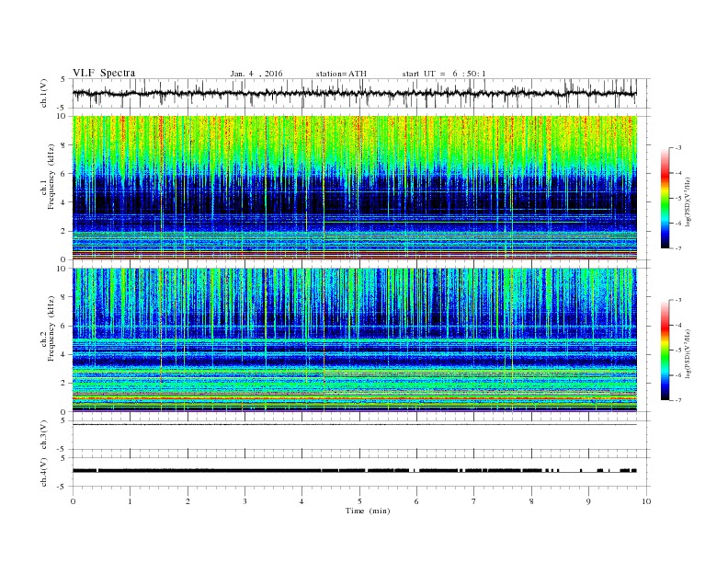Select the "Jan. 4 , 2016" date label

[256, 74]
